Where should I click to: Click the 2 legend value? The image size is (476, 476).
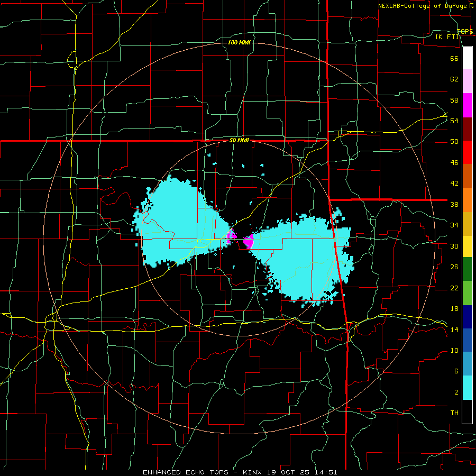[456, 392]
